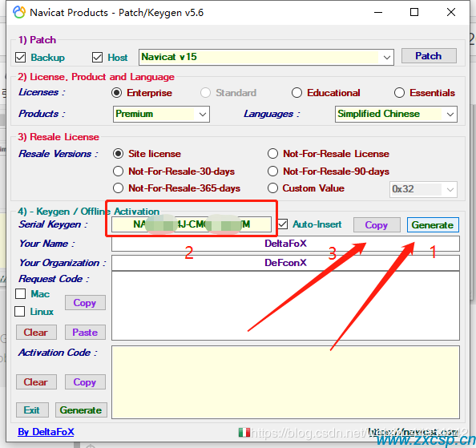
Task: Open the Products Premium dropdown
Action: [x=161, y=114]
